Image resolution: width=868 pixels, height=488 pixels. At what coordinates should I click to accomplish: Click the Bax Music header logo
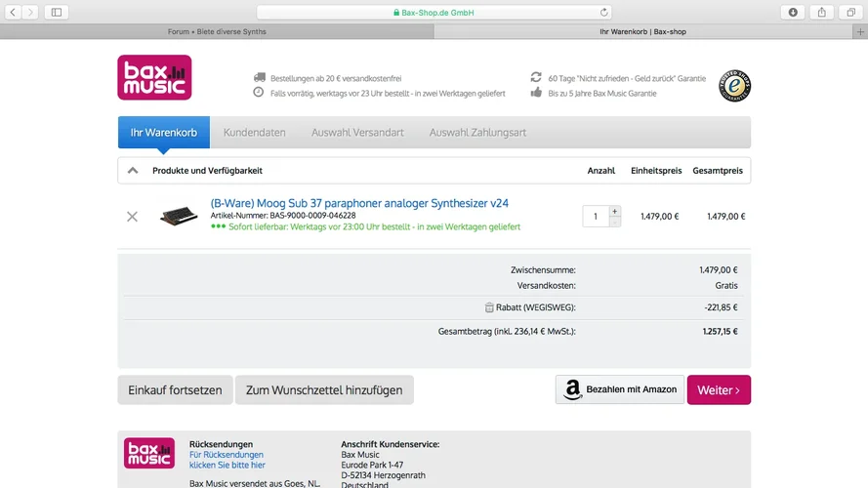pos(154,77)
